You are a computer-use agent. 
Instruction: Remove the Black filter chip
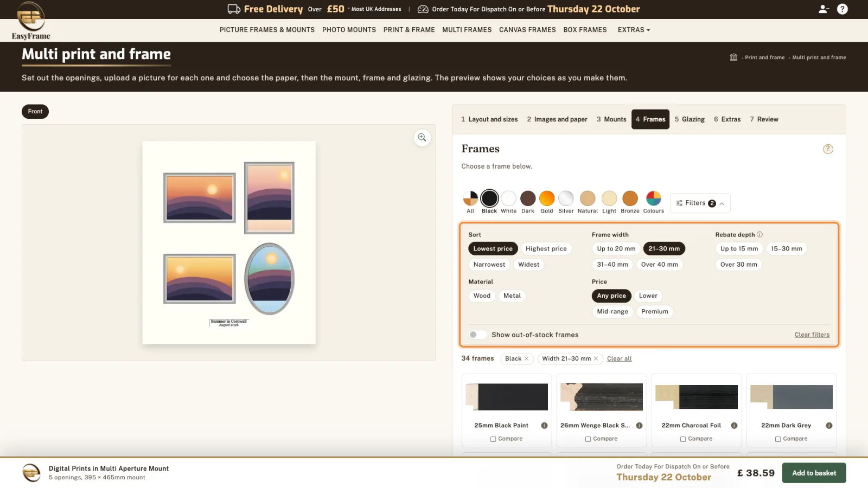[x=526, y=359]
